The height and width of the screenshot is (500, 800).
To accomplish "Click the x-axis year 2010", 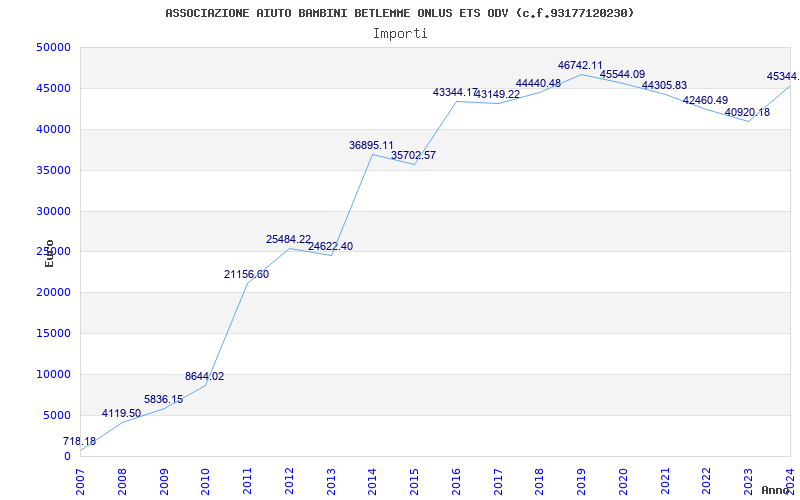I will 206,482.
